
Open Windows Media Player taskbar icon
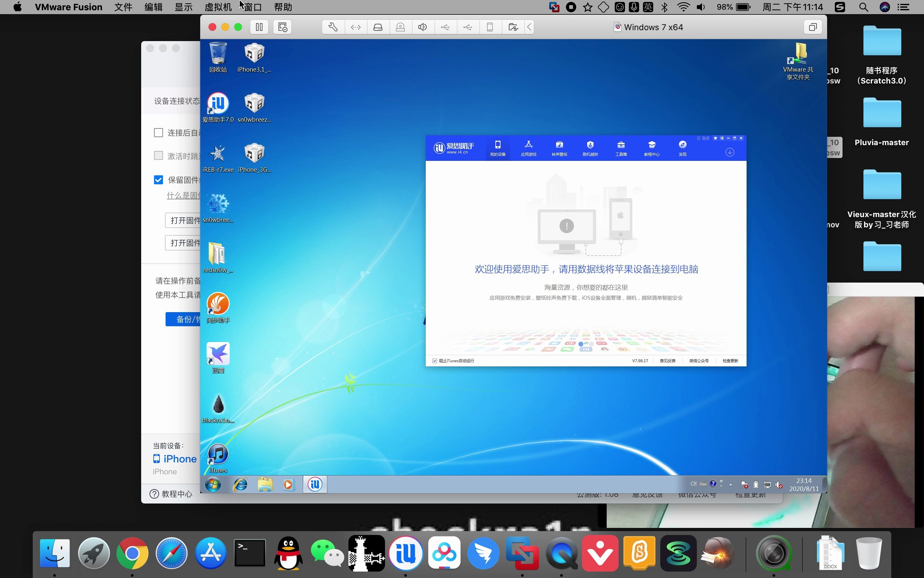[x=289, y=485]
